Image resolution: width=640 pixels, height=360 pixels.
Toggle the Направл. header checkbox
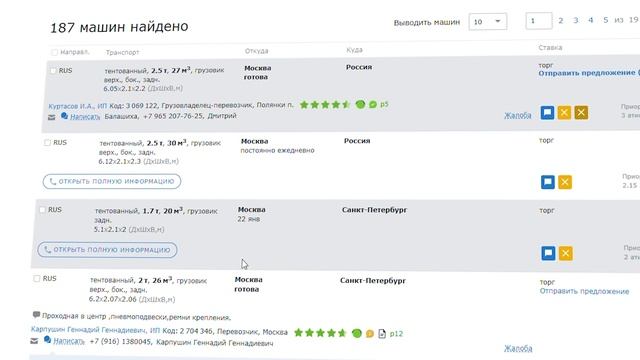click(x=55, y=52)
